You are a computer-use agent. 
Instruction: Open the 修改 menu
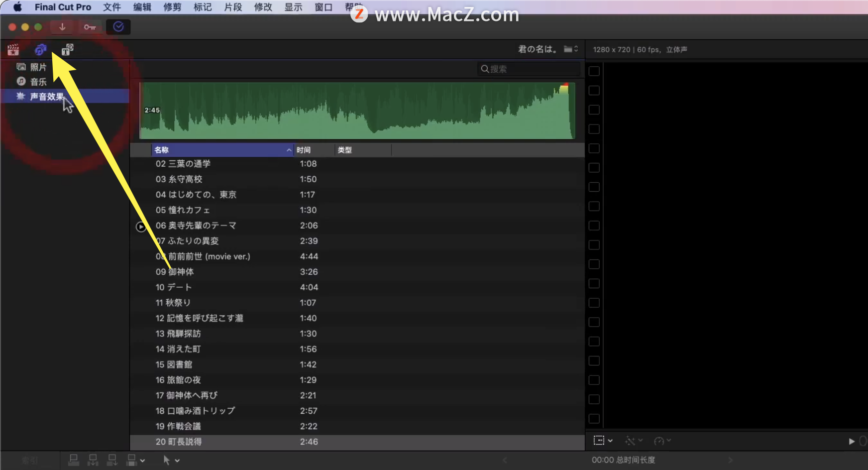(x=263, y=7)
